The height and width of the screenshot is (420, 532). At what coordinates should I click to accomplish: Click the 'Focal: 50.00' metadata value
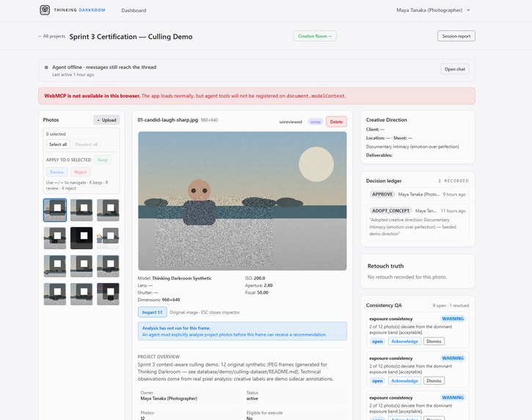click(x=257, y=292)
